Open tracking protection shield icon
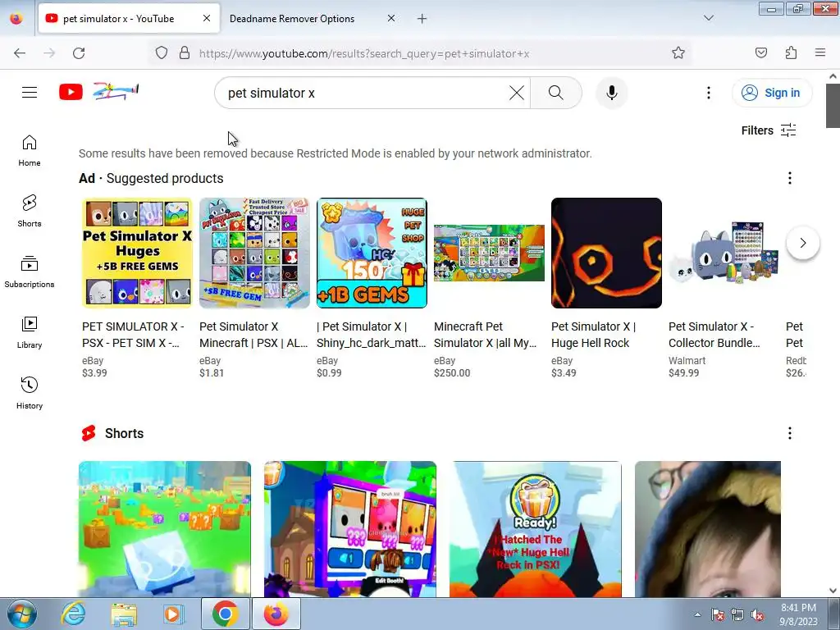Screen dimensions: 840x630 (x=162, y=53)
